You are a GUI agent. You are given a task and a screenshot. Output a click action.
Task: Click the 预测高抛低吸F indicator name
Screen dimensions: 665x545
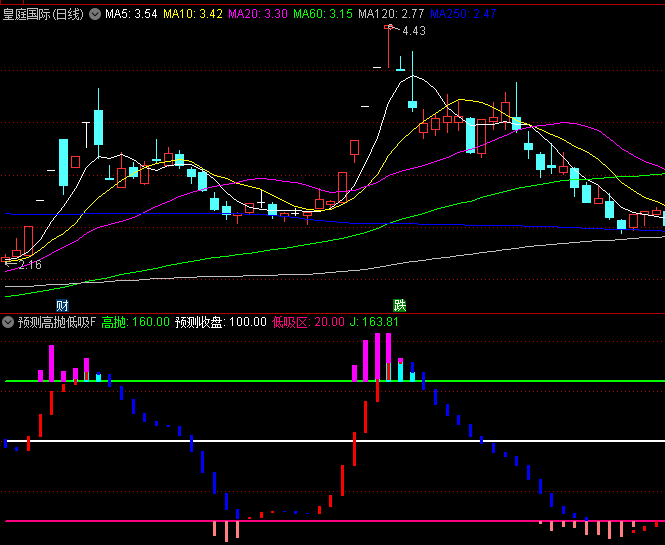pos(56,322)
